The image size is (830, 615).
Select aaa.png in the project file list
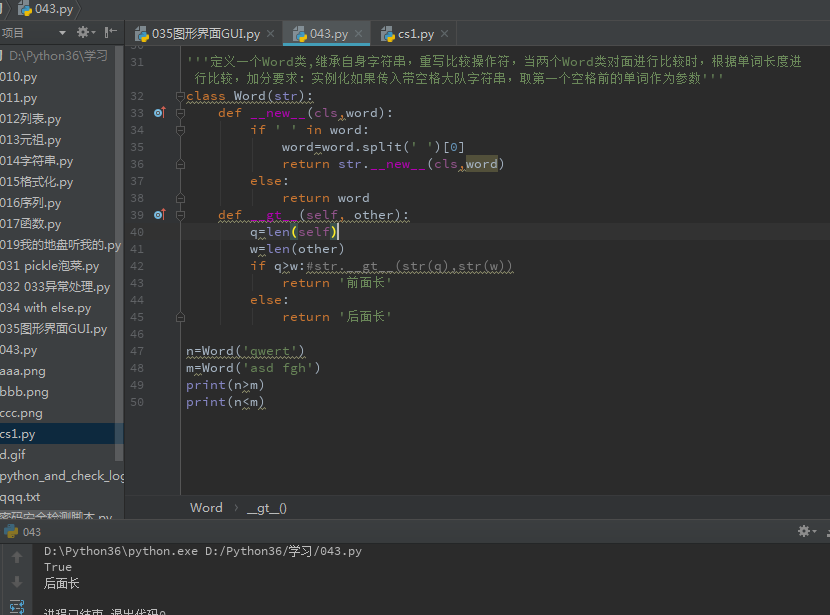pos(23,371)
